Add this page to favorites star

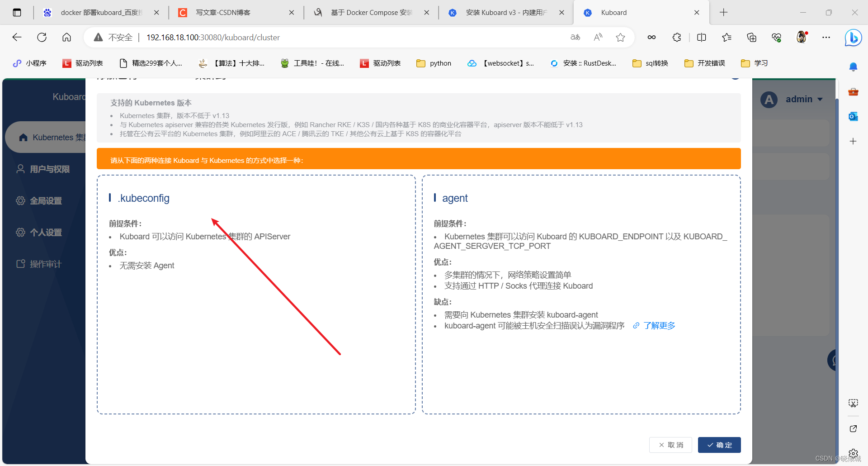coord(620,37)
